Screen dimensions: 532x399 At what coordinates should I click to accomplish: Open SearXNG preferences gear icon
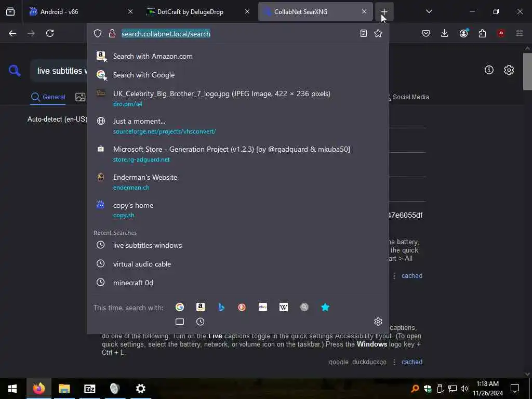point(509,70)
